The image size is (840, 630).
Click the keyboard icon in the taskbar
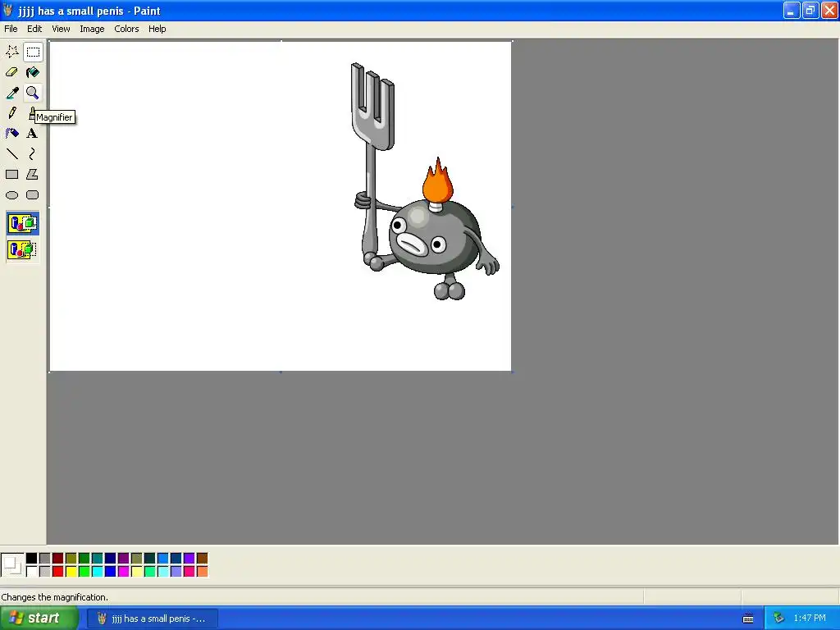tap(748, 619)
